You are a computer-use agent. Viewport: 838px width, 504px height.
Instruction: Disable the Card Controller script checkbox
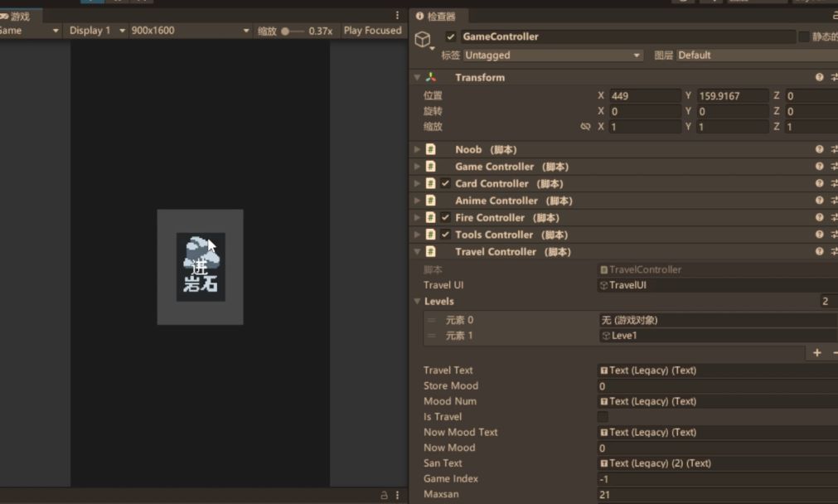point(446,184)
